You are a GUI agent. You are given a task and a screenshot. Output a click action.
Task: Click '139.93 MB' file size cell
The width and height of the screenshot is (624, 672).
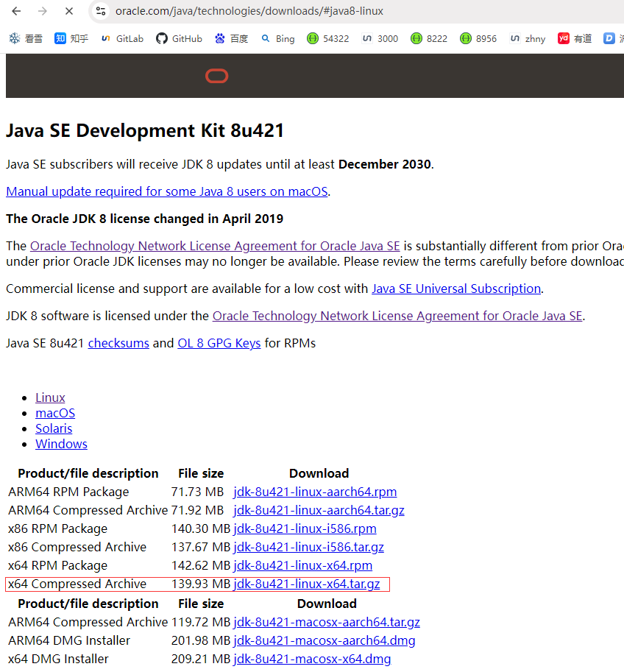pyautogui.click(x=201, y=584)
